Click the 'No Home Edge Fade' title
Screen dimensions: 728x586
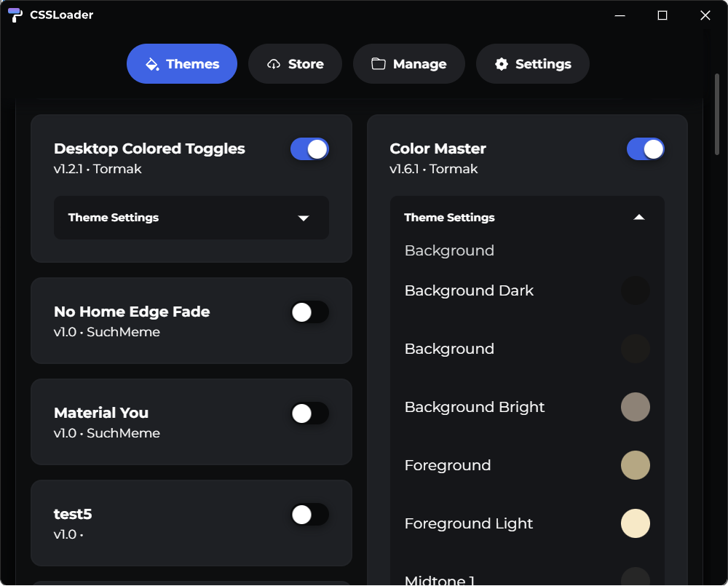132,312
